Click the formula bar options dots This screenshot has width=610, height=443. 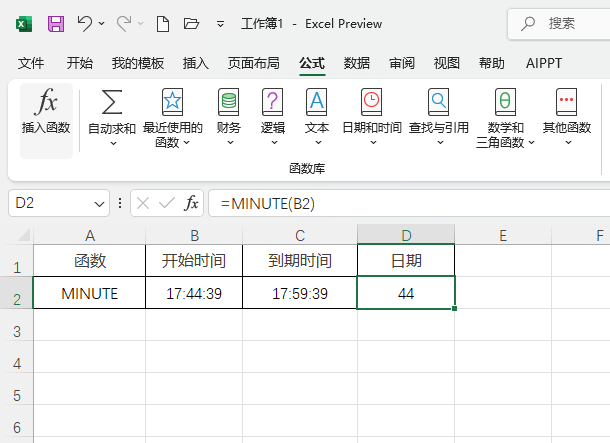pyautogui.click(x=120, y=203)
